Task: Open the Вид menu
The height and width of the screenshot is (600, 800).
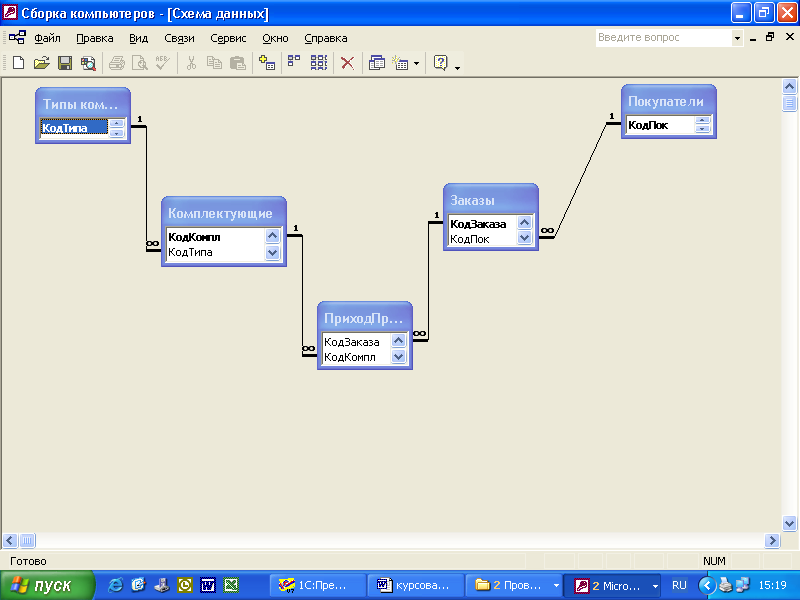Action: [x=138, y=38]
